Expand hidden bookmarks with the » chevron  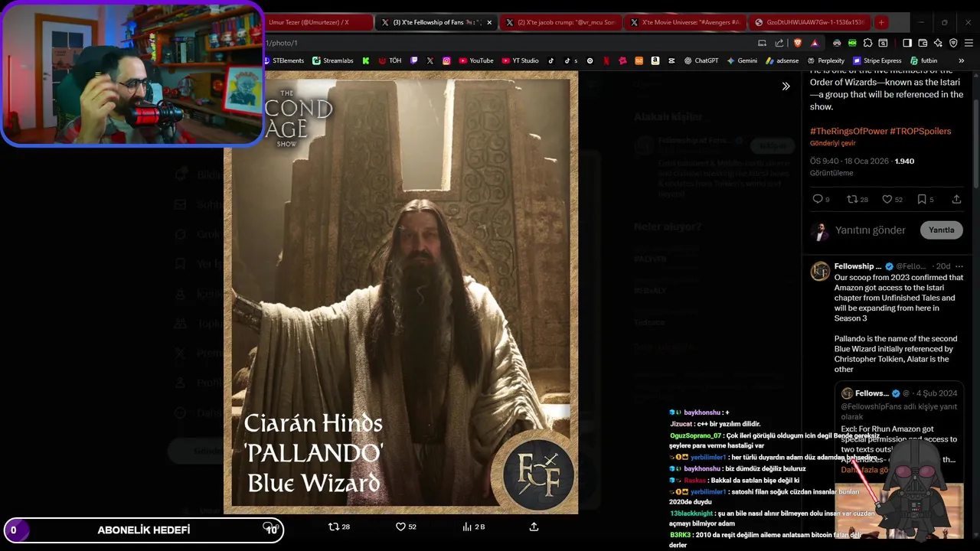point(962,60)
